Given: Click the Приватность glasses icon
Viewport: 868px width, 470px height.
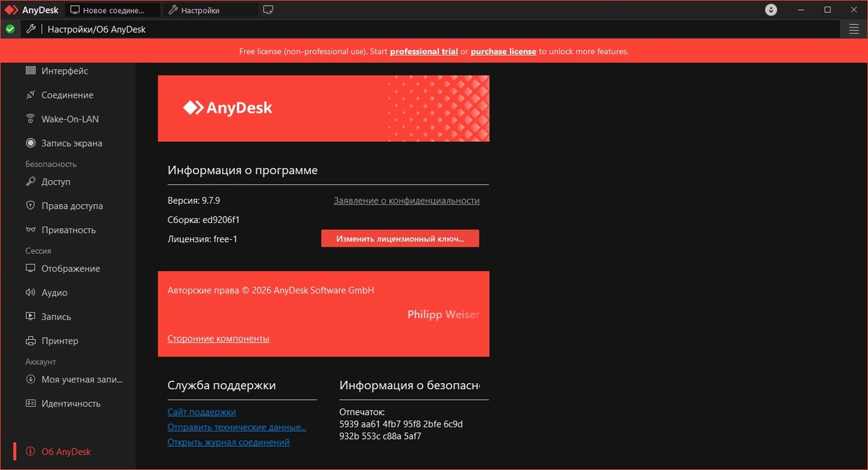Looking at the screenshot, I should pos(30,230).
